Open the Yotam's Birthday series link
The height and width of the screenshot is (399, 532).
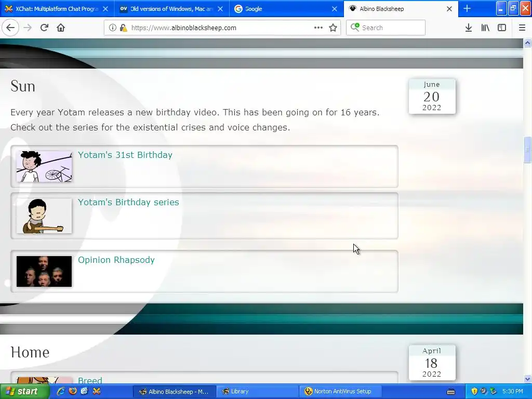coord(129,202)
